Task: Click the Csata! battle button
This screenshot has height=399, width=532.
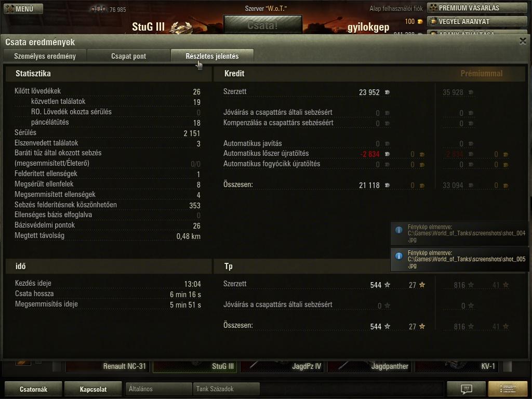Action: click(x=262, y=25)
